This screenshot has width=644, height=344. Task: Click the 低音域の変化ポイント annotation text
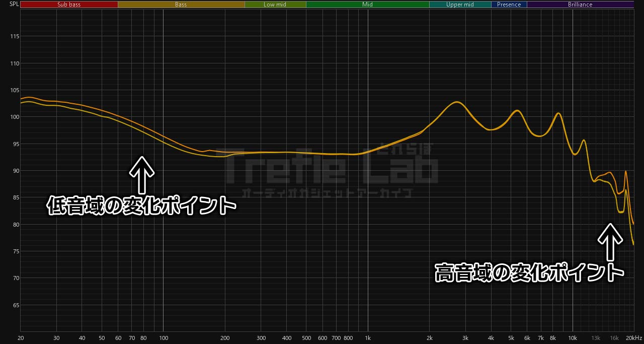click(x=141, y=206)
